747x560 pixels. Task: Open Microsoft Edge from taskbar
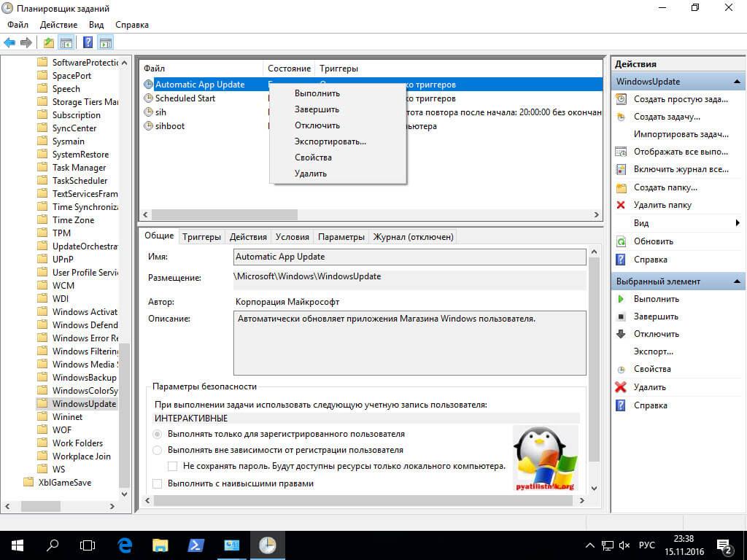point(125,545)
